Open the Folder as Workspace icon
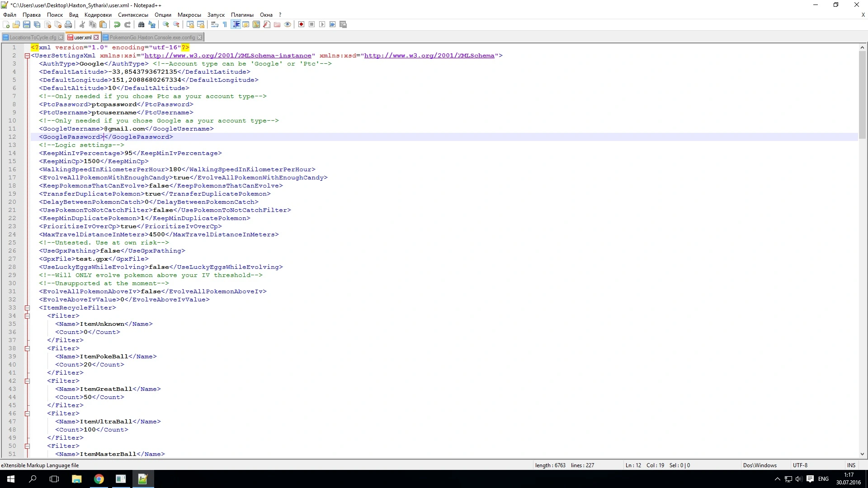The width and height of the screenshot is (868, 488). (x=277, y=24)
